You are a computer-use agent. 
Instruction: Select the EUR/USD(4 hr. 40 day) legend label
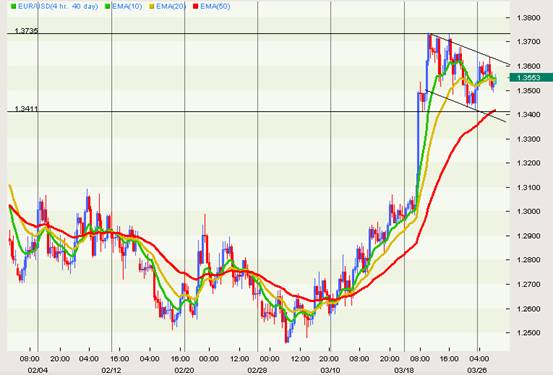(58, 6)
